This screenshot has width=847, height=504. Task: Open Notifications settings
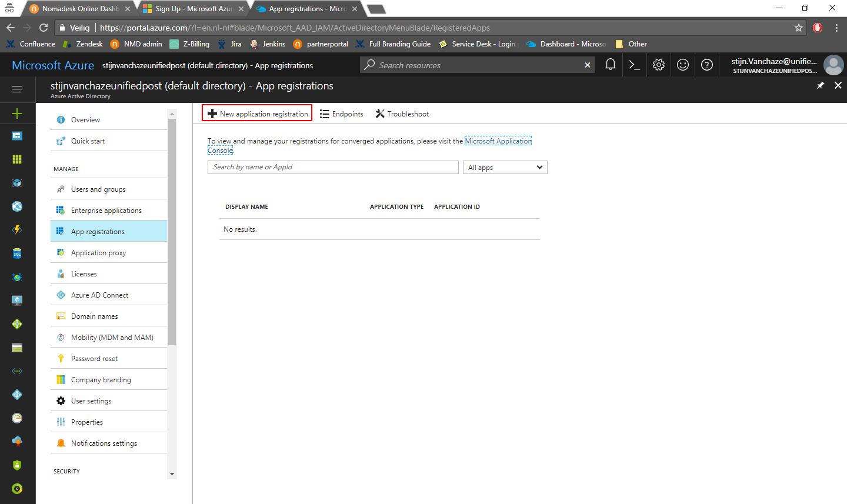click(109, 443)
